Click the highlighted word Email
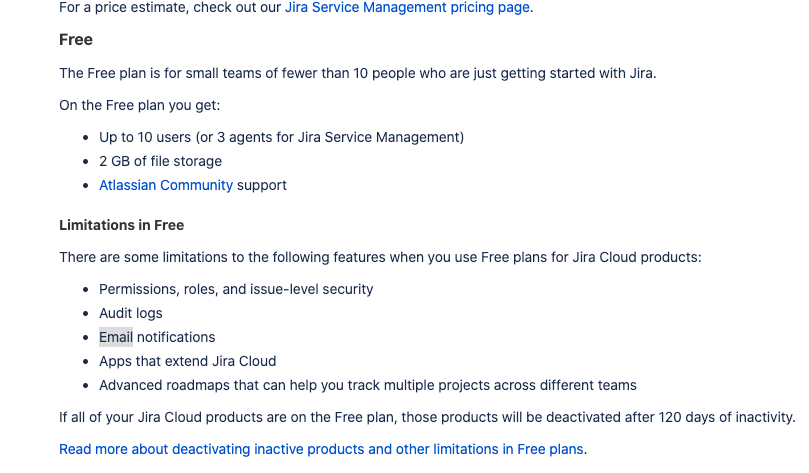The image size is (809, 473). click(x=116, y=337)
